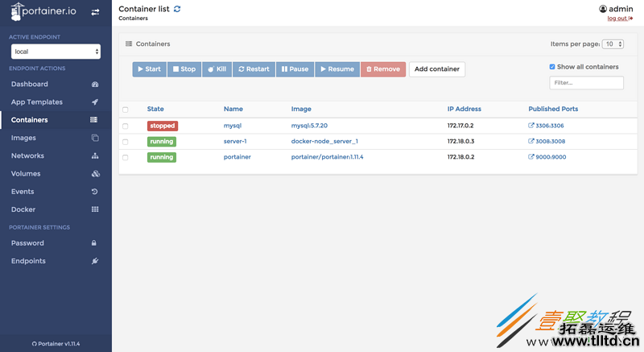644x352 pixels.
Task: Tick the select-all checkbox in the table header
Action: click(125, 110)
